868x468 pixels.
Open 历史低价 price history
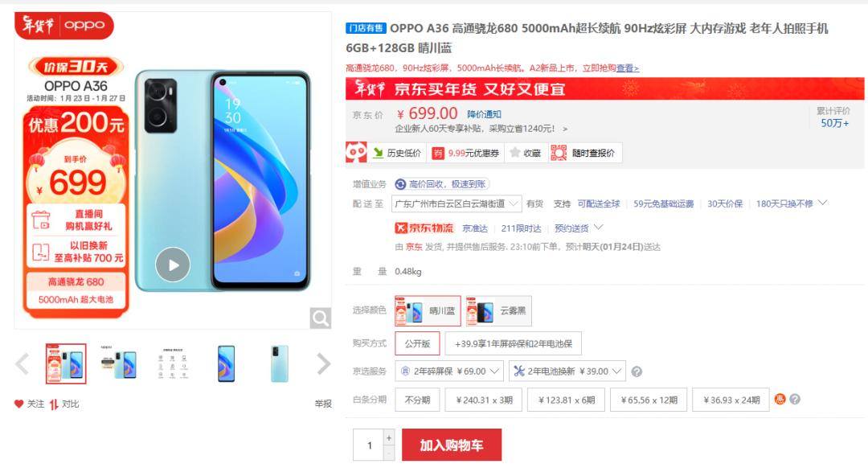[396, 153]
